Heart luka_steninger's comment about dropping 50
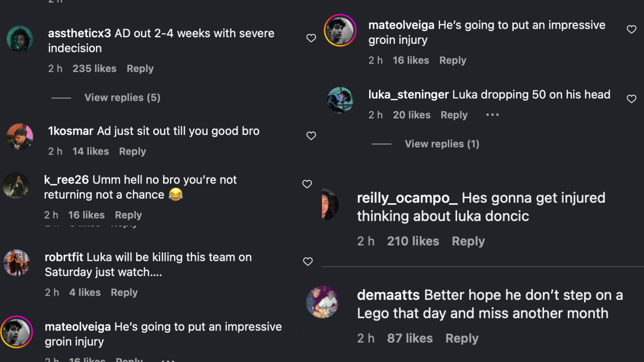This screenshot has width=644, height=362. point(631,99)
